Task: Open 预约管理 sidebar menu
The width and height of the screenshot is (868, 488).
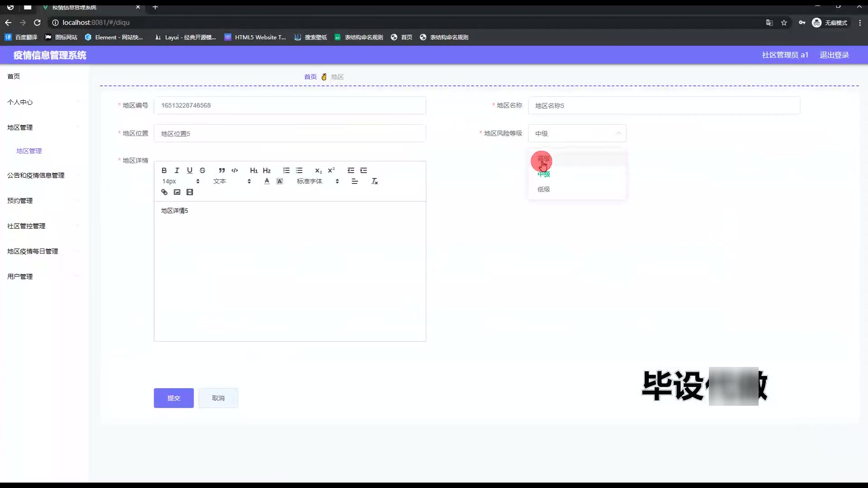Action: pos(20,201)
